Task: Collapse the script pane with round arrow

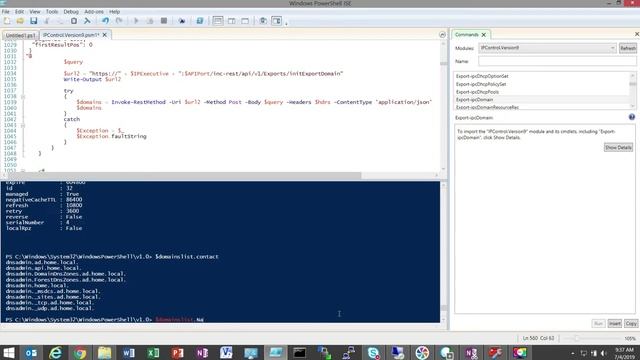Action: [442, 35]
